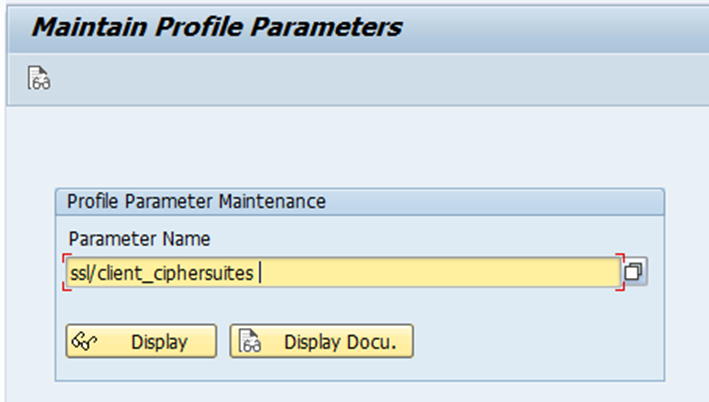The height and width of the screenshot is (402, 709).
Task: Click the left red bracket of the input field
Action: tap(65, 272)
